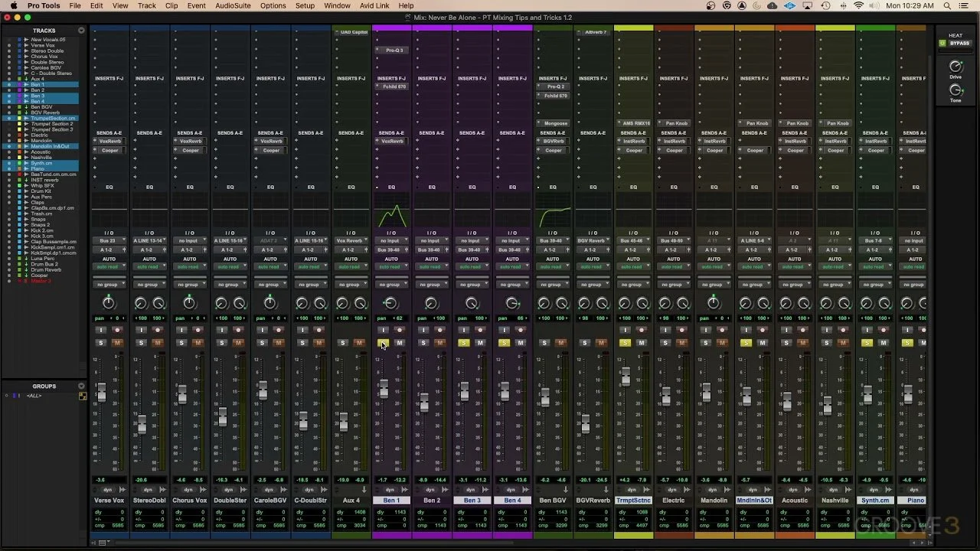Mute the Verse Vox channel
This screenshot has height=551, width=980.
pos(117,343)
